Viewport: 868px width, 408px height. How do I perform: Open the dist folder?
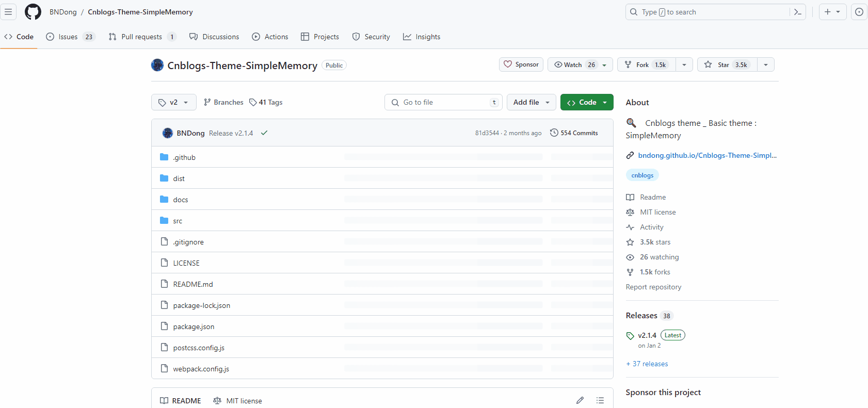click(x=179, y=178)
